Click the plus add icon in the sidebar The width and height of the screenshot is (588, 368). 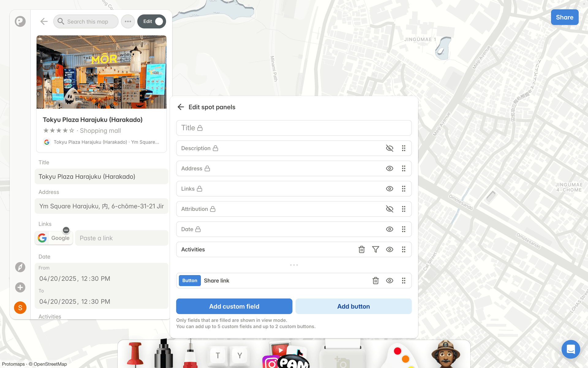20,287
